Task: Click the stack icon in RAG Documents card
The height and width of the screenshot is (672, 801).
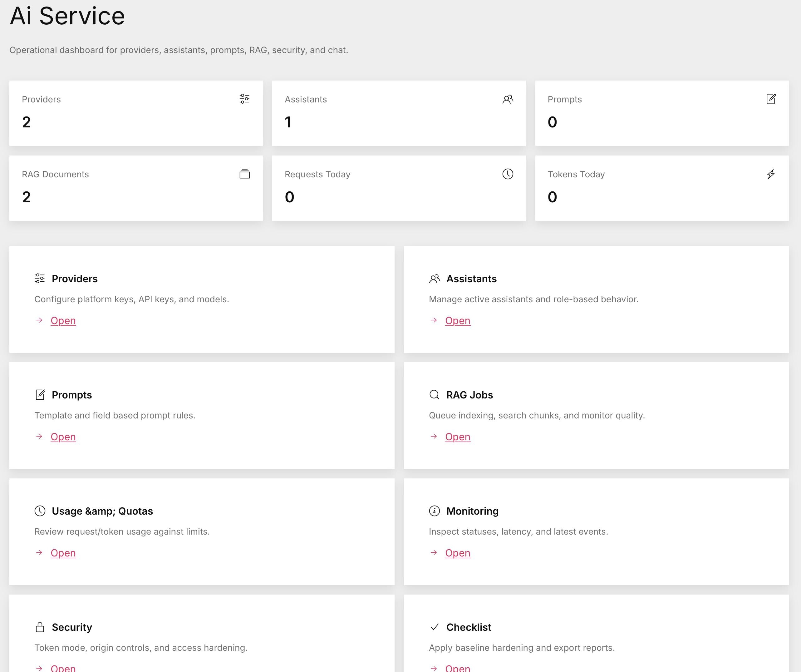Action: (x=244, y=174)
